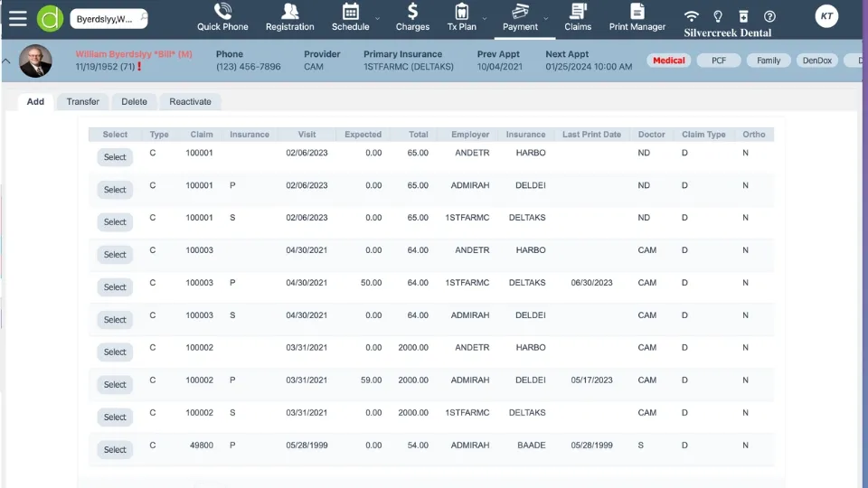The width and height of the screenshot is (868, 488).
Task: Expand the Payment dropdown arrow
Action: [x=546, y=18]
